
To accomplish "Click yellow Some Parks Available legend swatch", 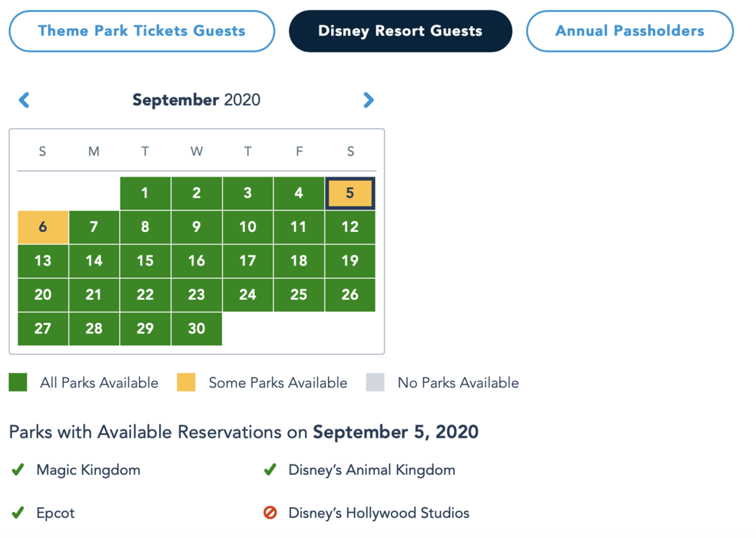I will [x=186, y=382].
